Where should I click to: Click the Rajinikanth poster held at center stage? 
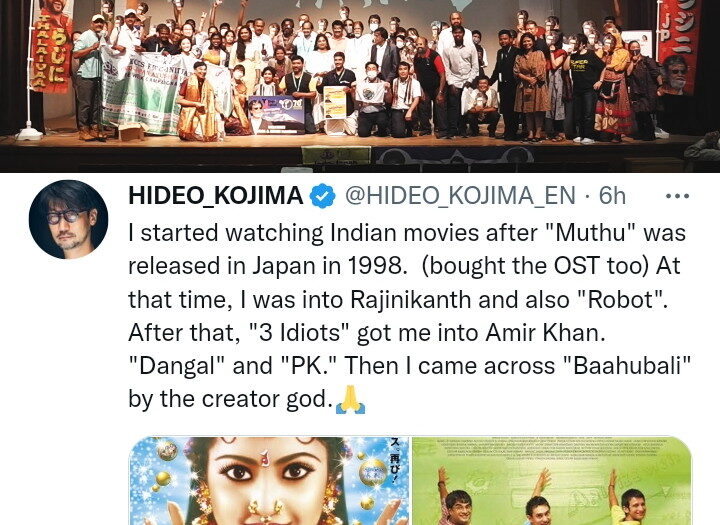(x=276, y=114)
